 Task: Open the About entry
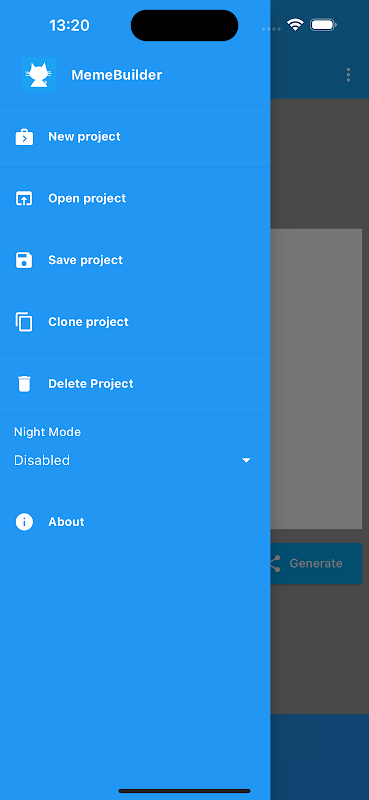point(135,522)
